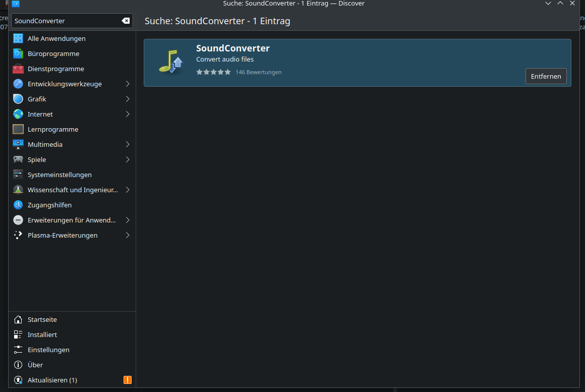Open the SoundConverter result title
The height and width of the screenshot is (392, 585).
(x=233, y=48)
